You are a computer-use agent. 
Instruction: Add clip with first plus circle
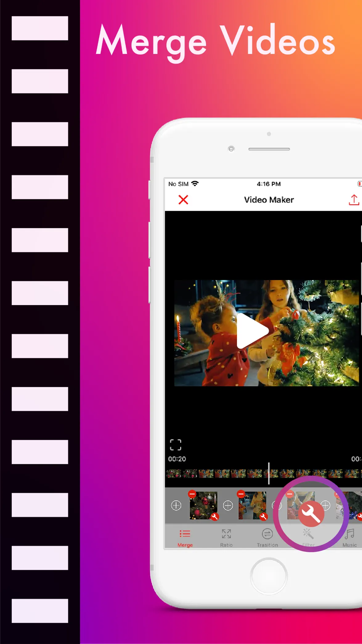[176, 506]
